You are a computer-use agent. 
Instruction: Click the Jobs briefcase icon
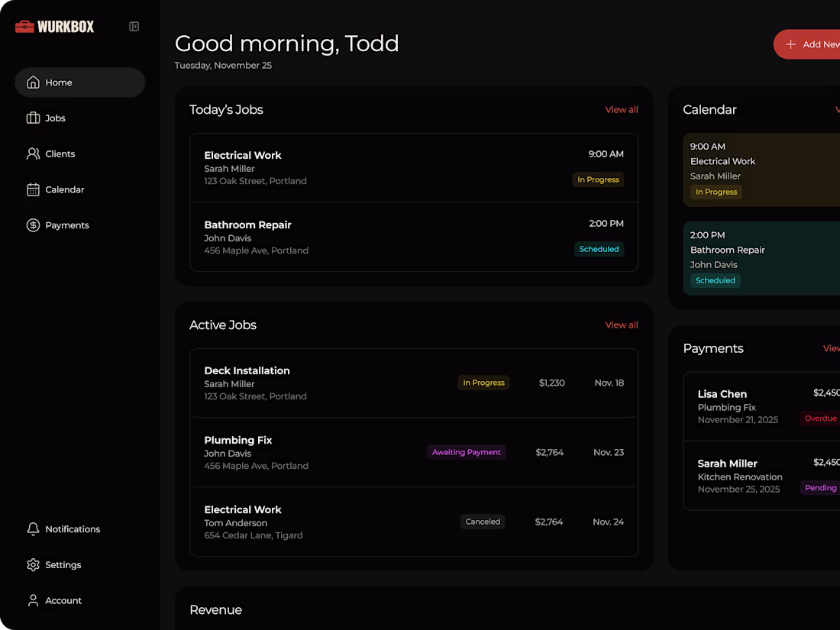click(33, 118)
